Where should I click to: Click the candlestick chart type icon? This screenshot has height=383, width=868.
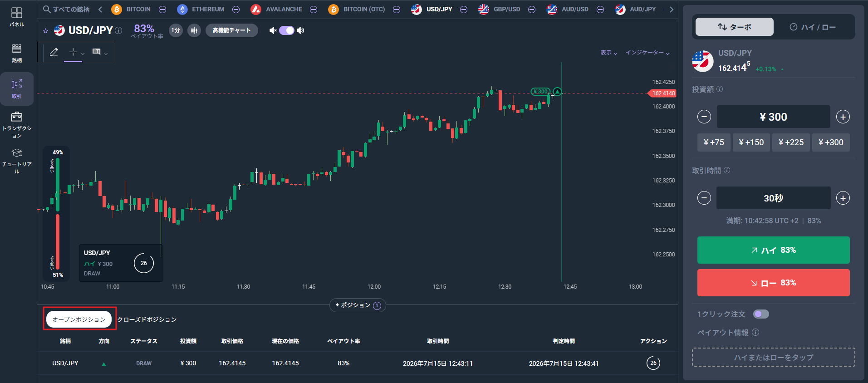(x=194, y=30)
